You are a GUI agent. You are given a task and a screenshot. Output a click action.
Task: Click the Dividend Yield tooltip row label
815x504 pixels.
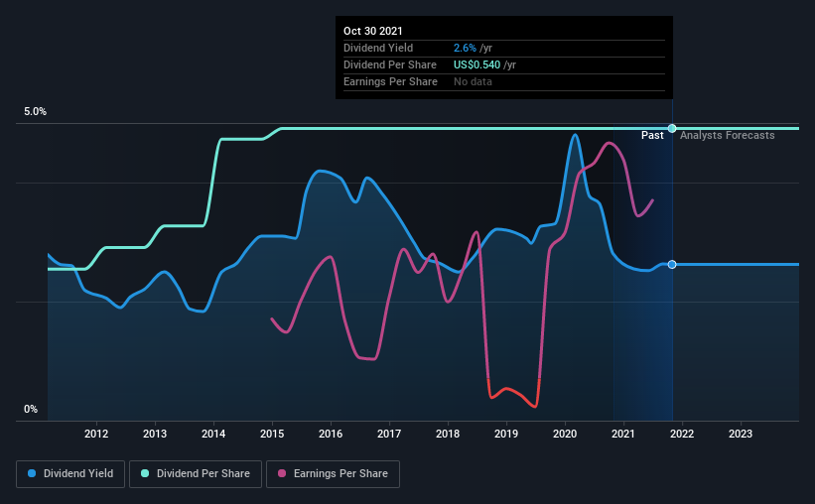378,48
